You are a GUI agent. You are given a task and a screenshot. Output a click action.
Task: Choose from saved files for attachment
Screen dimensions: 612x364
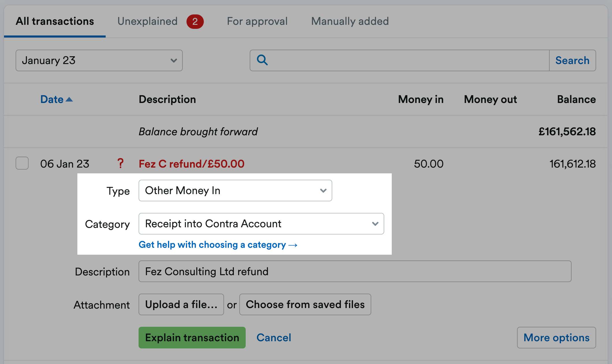(305, 304)
